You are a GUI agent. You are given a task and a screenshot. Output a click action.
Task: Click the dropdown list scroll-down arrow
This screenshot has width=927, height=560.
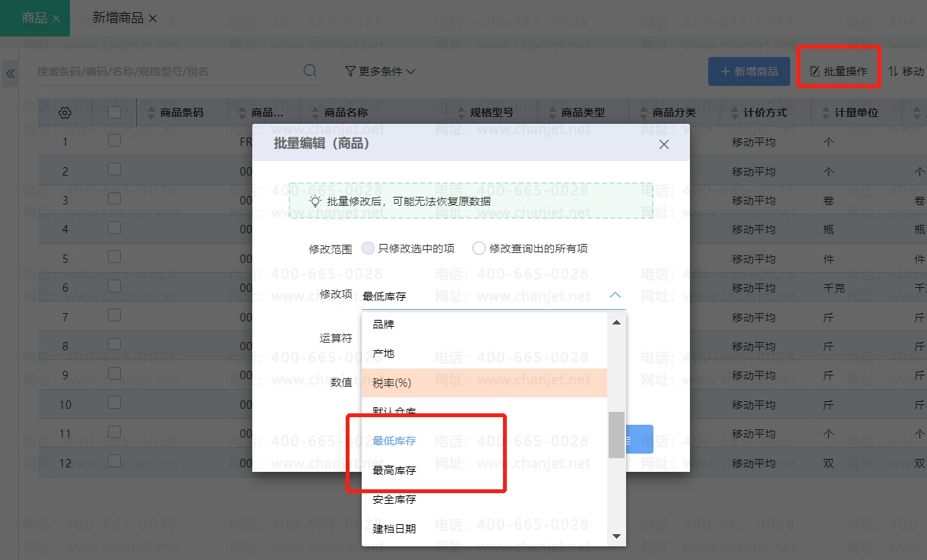pos(616,536)
